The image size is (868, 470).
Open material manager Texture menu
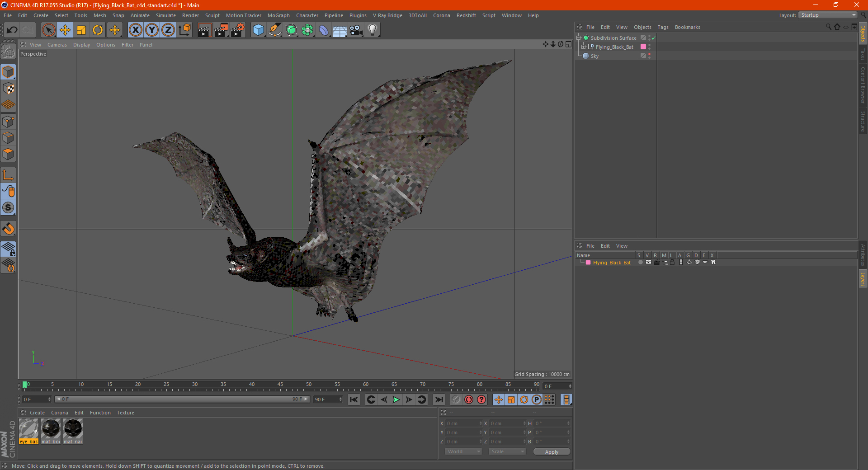pos(125,413)
